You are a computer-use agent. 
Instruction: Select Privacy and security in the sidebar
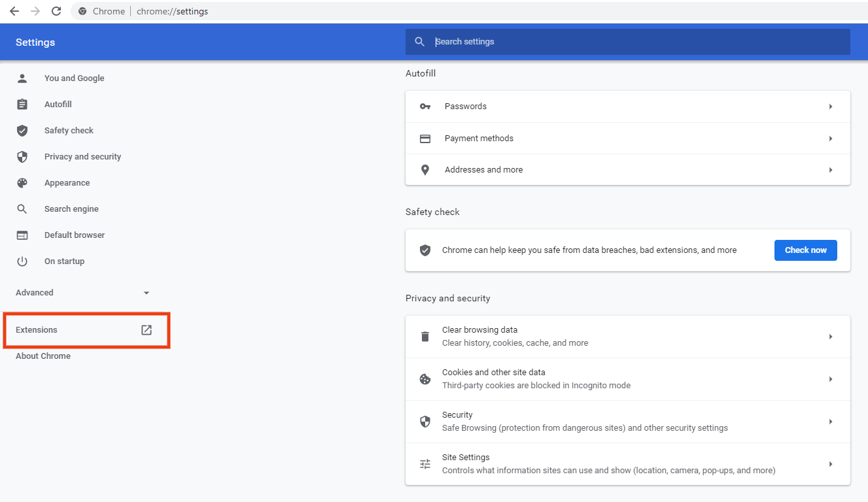(82, 156)
